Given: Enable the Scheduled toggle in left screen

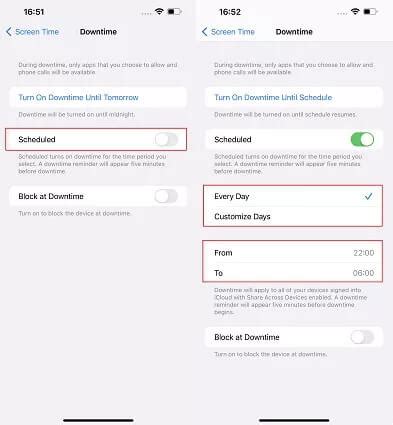Looking at the screenshot, I should pyautogui.click(x=166, y=139).
